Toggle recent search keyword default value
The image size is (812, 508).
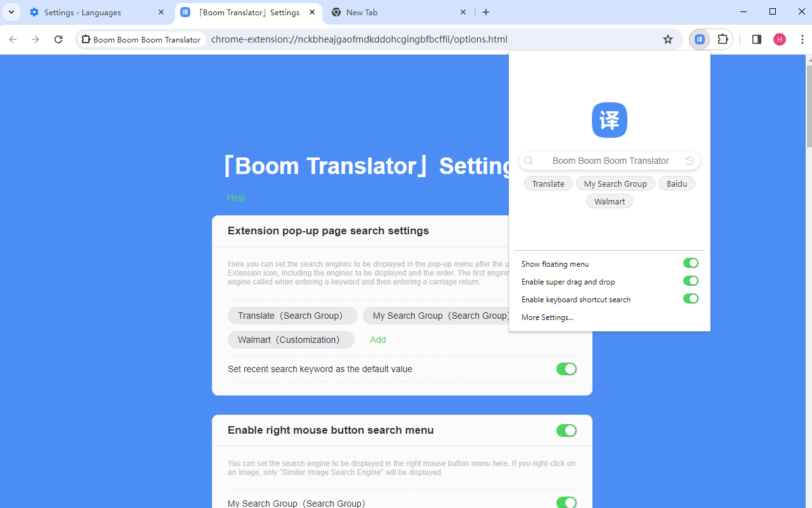coord(566,369)
